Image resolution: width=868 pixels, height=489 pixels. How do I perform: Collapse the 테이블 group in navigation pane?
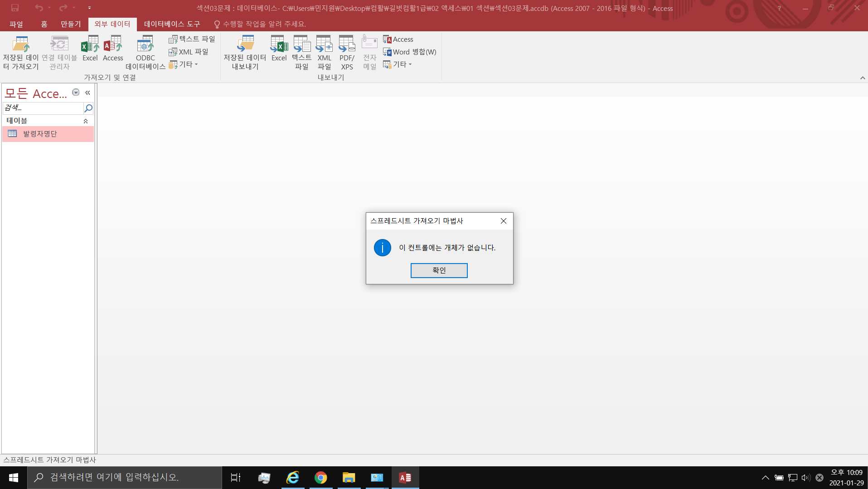point(86,121)
